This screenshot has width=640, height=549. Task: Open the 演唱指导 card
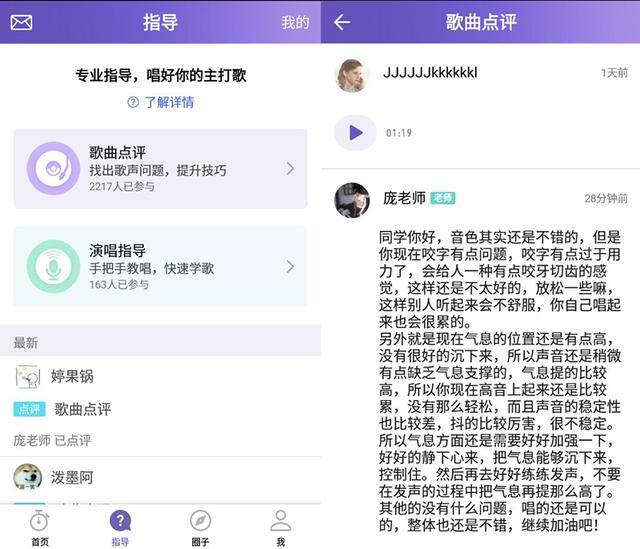point(160,266)
